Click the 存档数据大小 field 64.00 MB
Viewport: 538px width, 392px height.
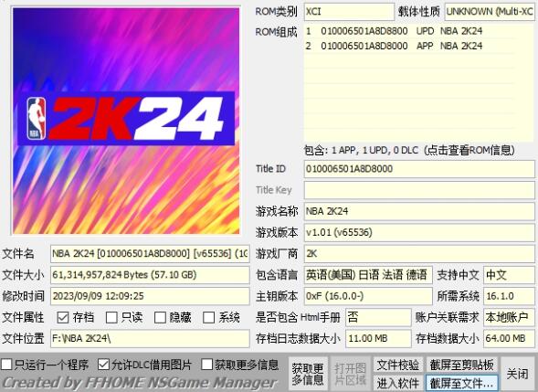(509, 339)
